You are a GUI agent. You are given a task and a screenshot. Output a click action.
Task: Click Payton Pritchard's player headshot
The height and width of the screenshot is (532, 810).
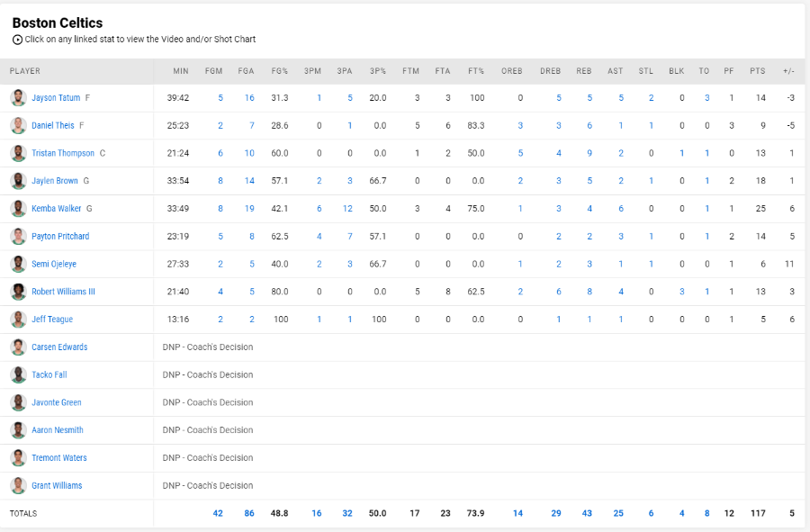[18, 237]
